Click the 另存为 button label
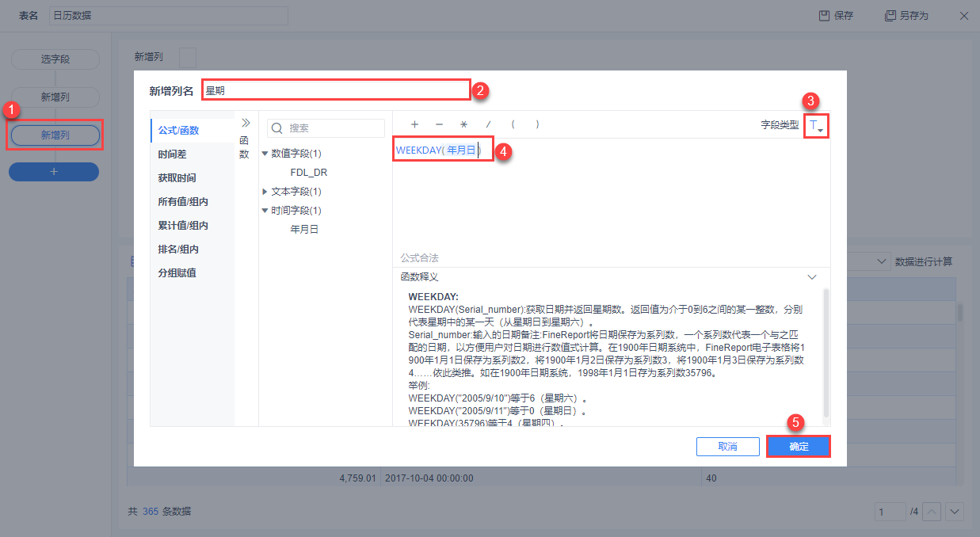Viewport: 980px width, 537px height. [914, 15]
